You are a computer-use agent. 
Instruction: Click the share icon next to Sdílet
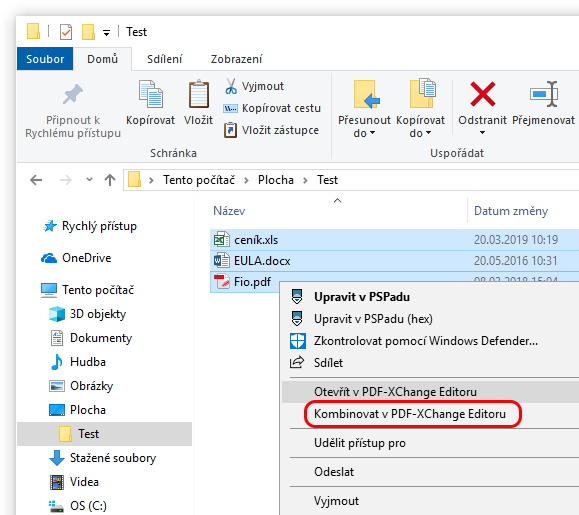coord(297,363)
